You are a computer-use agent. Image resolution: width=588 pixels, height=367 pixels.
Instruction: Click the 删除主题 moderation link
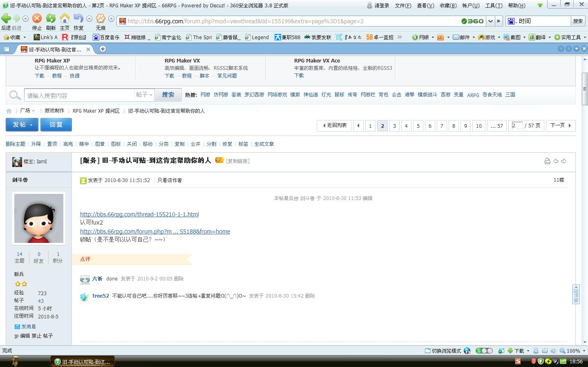(x=16, y=144)
